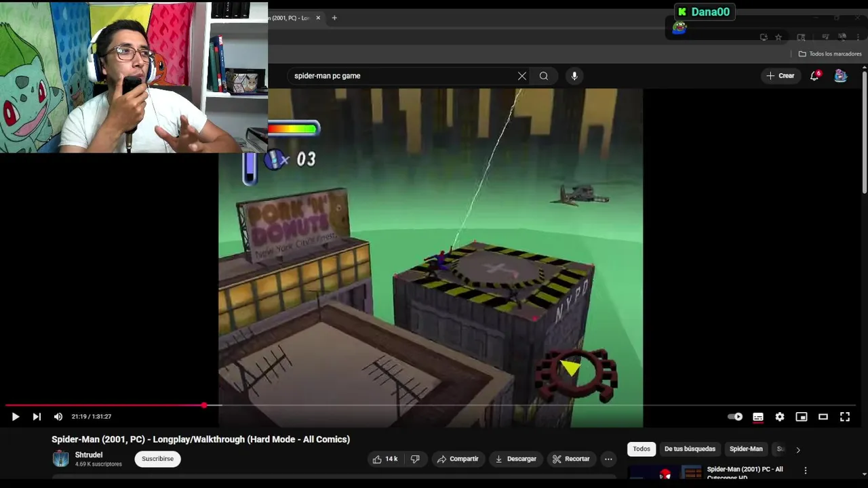868x488 pixels.
Task: Open the Spider-Man (2001) PC suggested thumbnail
Action: pos(665,472)
